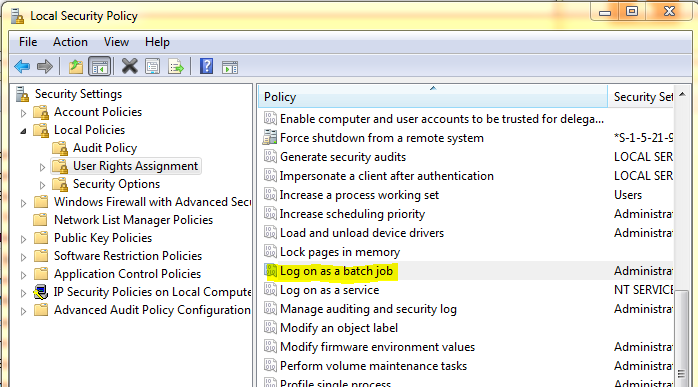Click the Security Settings root icon

pos(22,94)
